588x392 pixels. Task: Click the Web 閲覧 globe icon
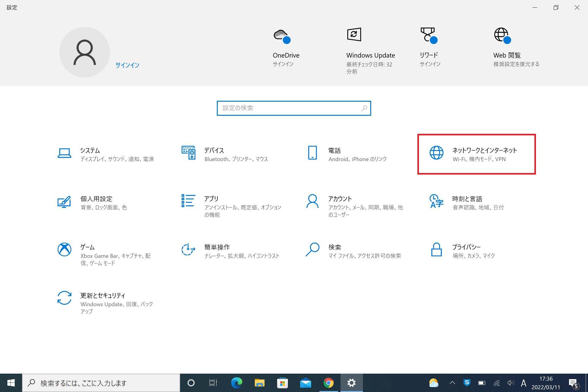[503, 36]
